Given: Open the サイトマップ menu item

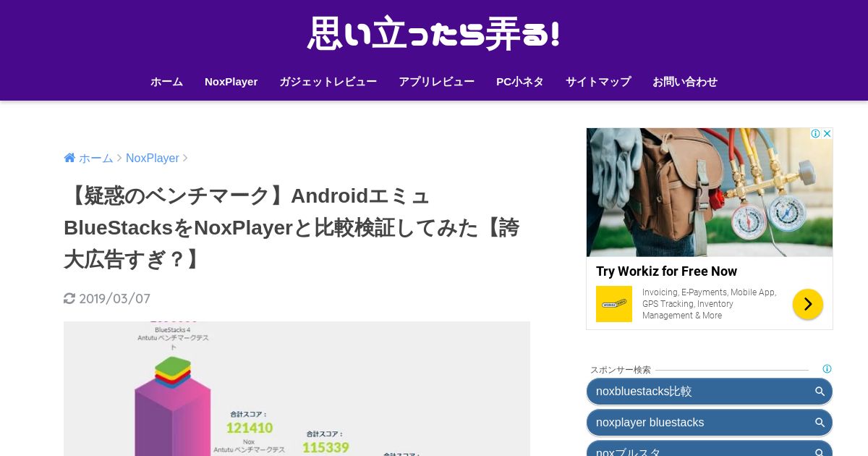Looking at the screenshot, I should pyautogui.click(x=598, y=82).
